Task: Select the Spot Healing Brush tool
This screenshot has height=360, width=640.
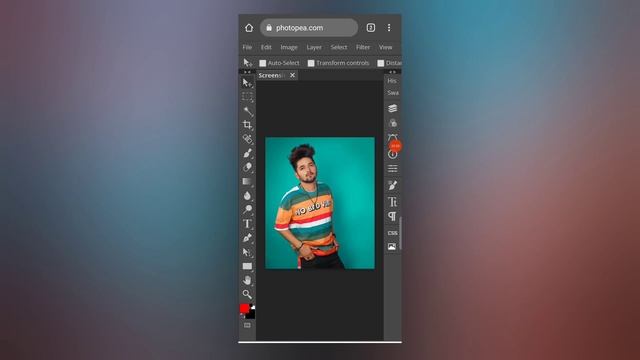Action: click(x=247, y=139)
